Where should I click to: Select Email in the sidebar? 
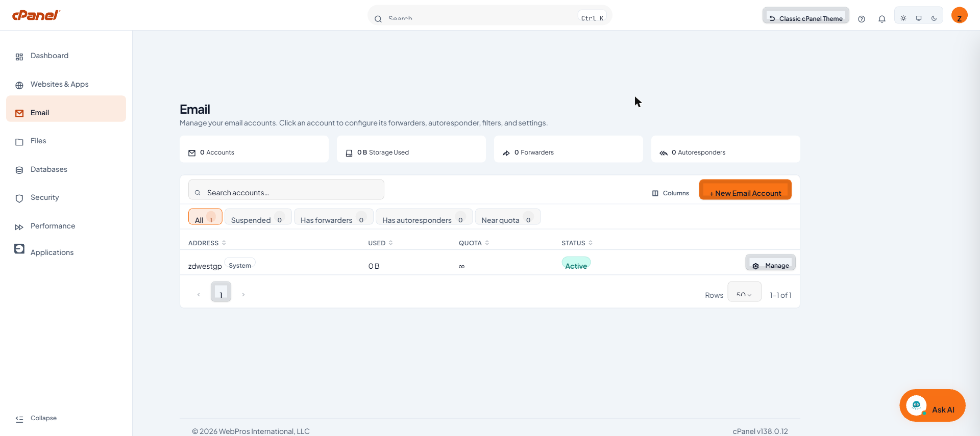[66, 109]
